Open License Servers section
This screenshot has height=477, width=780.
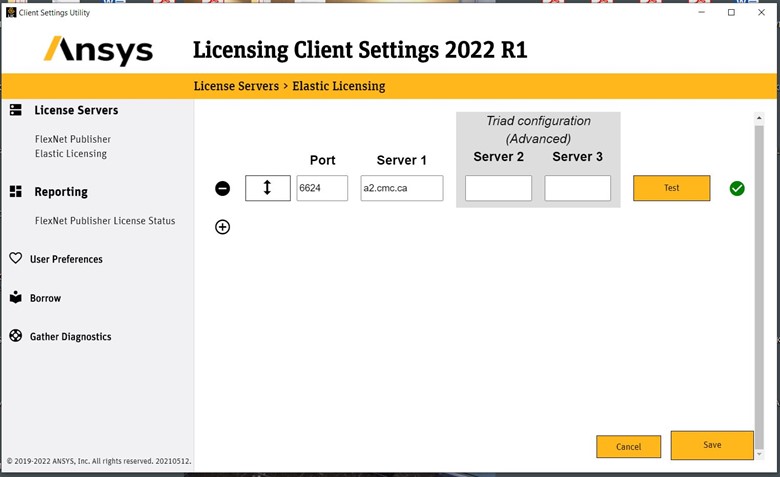pyautogui.click(x=76, y=110)
